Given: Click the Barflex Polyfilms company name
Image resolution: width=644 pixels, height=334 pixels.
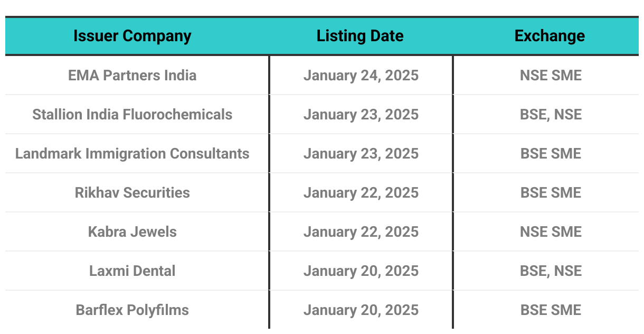Looking at the screenshot, I should [x=132, y=310].
